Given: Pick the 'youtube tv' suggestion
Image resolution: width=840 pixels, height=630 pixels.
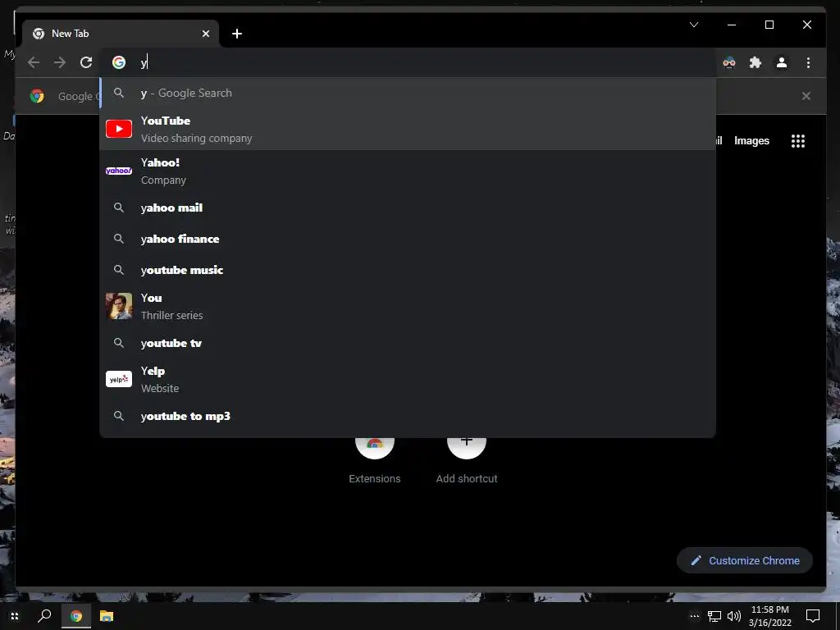Looking at the screenshot, I should 408,344.
